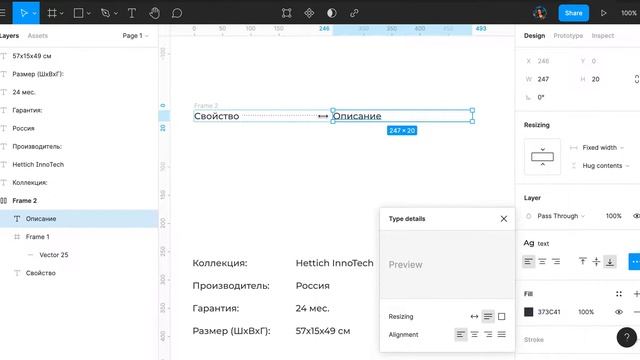Select the Comment tool
The width and height of the screenshot is (640, 360).
177,13
